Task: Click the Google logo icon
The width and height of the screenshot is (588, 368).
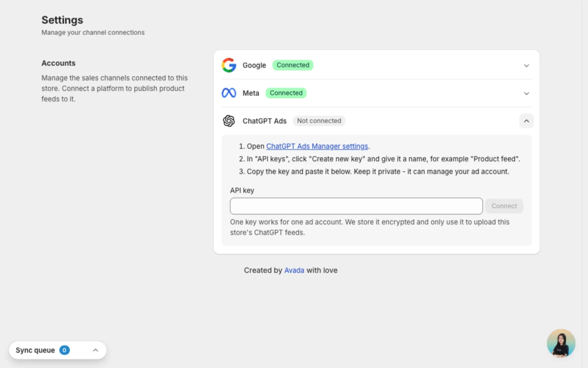Action: (x=229, y=65)
